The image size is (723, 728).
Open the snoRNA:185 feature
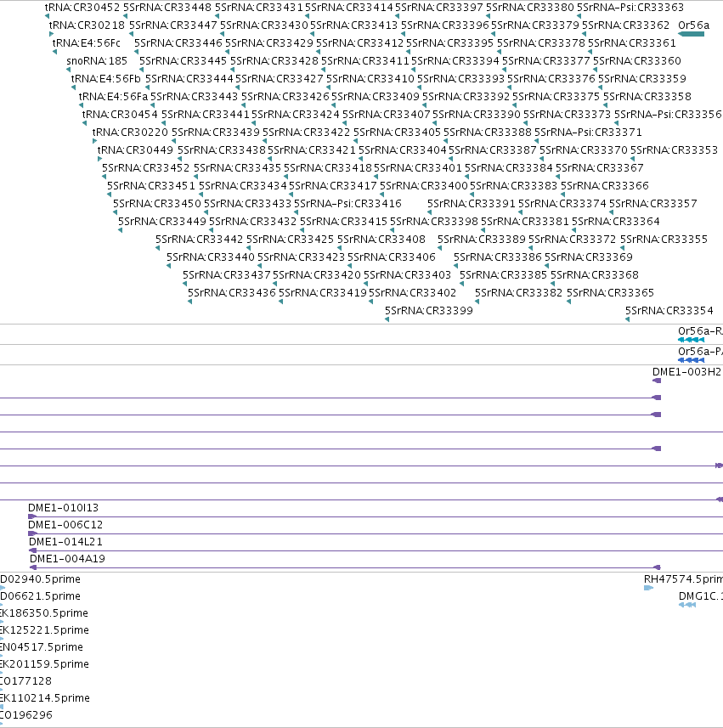click(x=97, y=61)
